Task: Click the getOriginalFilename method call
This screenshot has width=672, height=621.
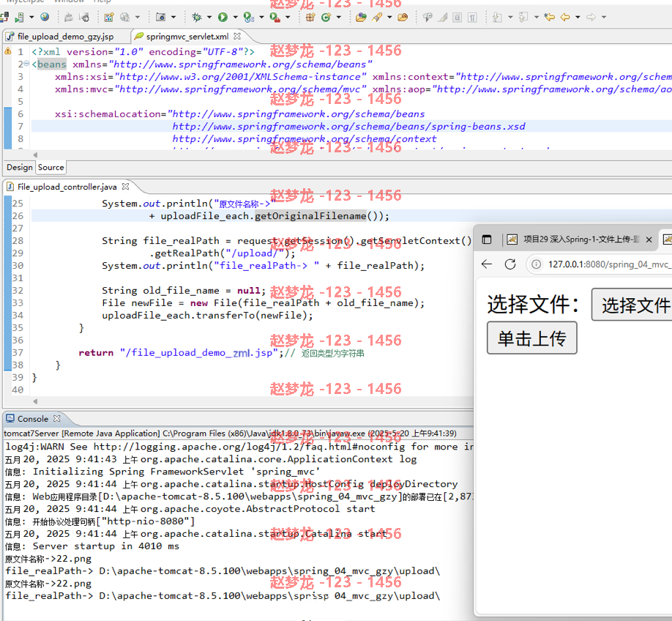Action: [x=310, y=216]
